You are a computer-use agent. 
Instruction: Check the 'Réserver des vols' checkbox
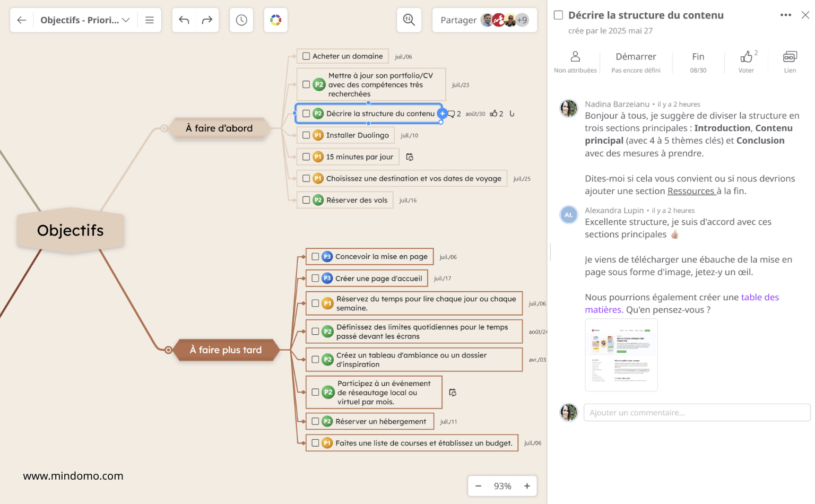point(306,200)
